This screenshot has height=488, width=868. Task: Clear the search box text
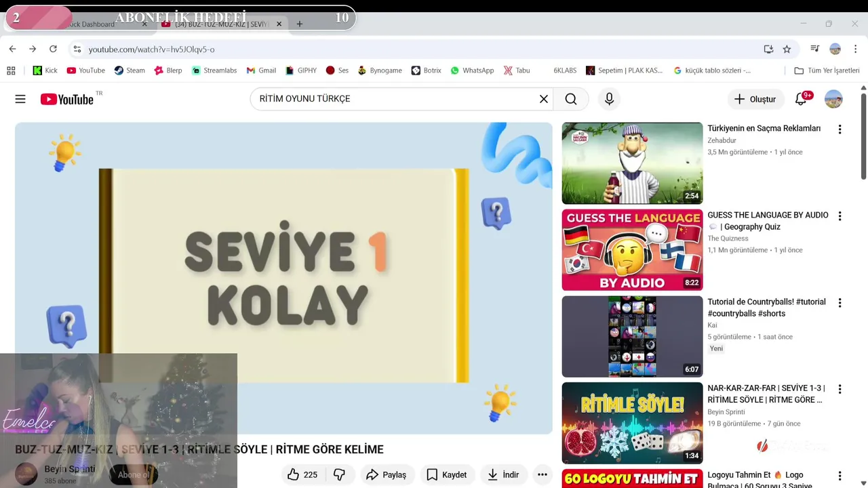[x=543, y=99]
